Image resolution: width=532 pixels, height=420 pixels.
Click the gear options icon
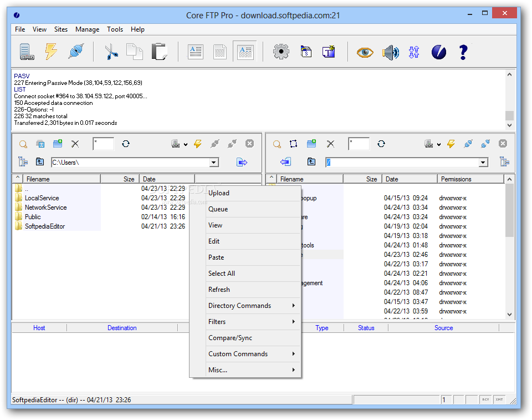[281, 52]
